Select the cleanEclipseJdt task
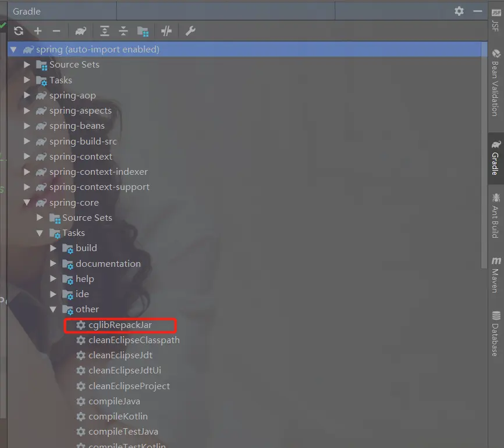The width and height of the screenshot is (504, 448). pyautogui.click(x=120, y=355)
